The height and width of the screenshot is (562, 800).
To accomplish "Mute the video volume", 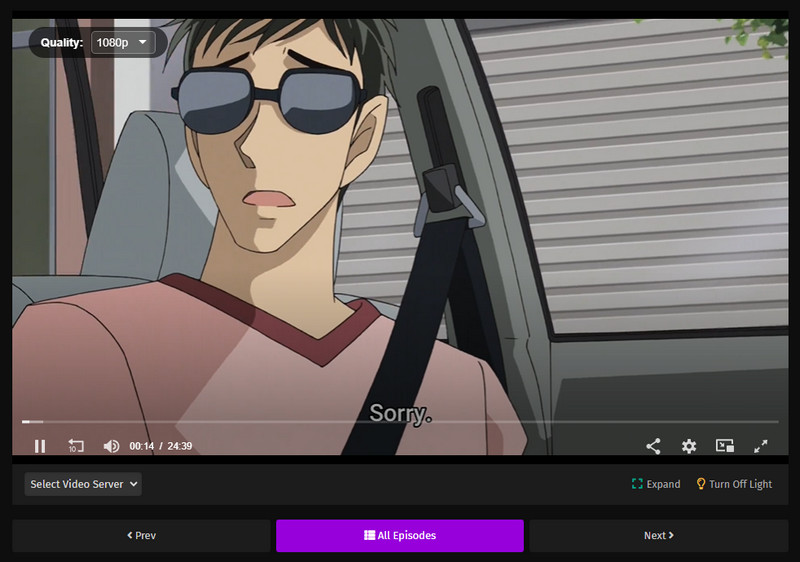I will pyautogui.click(x=111, y=446).
